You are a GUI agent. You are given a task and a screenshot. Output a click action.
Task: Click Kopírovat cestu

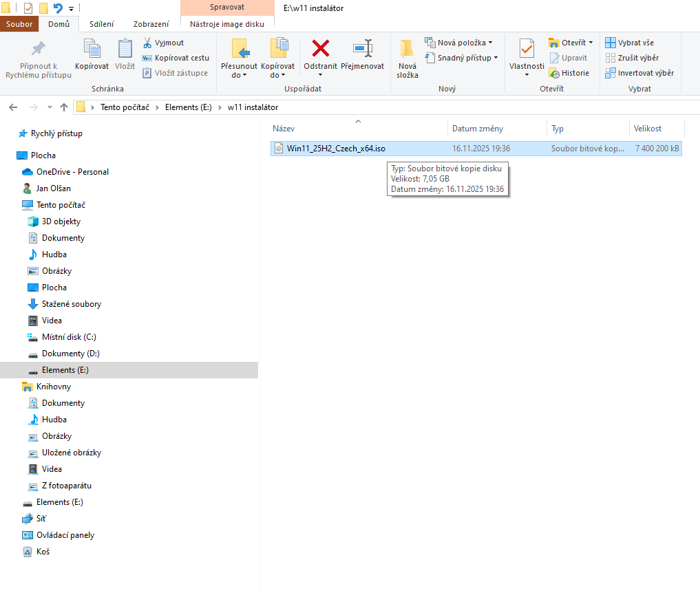[176, 58]
